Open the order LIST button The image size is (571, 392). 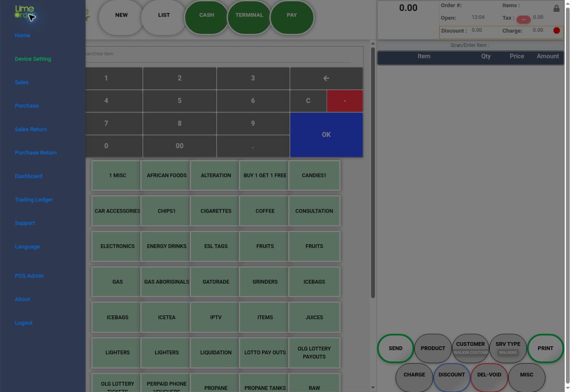pos(164,17)
